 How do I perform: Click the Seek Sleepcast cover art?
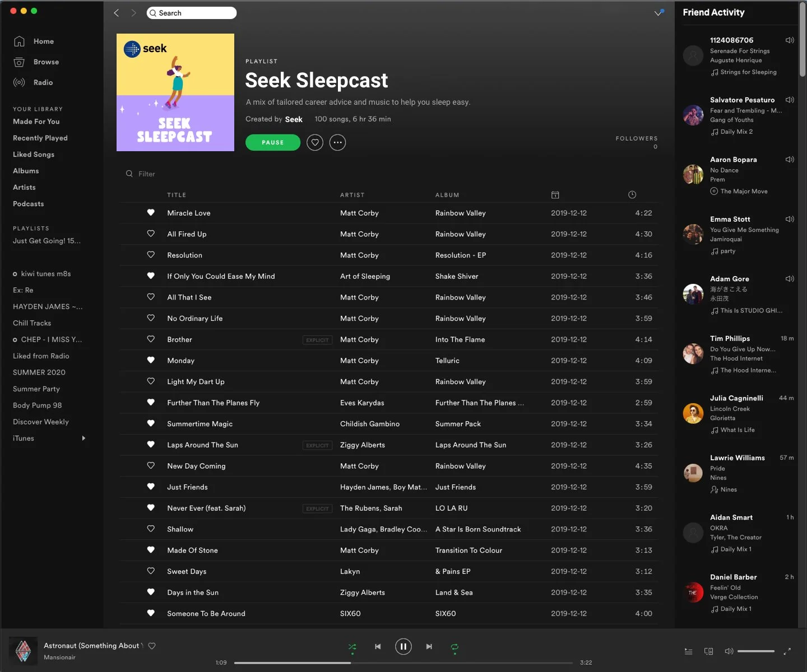pos(175,92)
